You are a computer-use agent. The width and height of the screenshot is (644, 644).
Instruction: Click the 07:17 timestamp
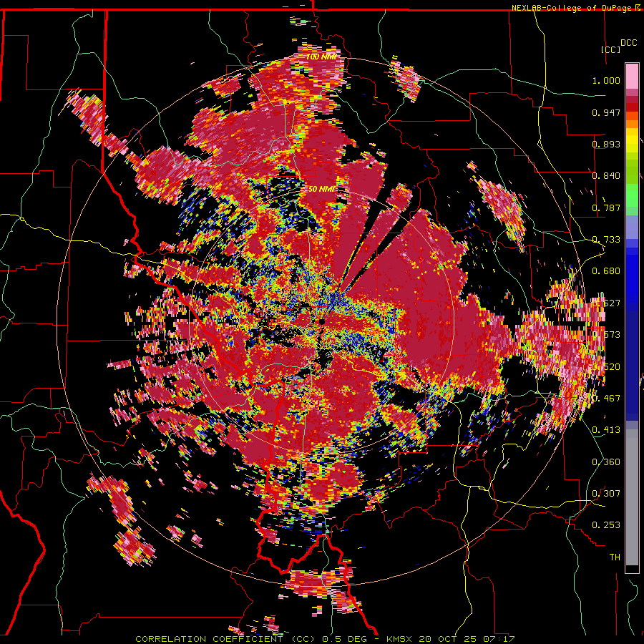[x=499, y=639]
